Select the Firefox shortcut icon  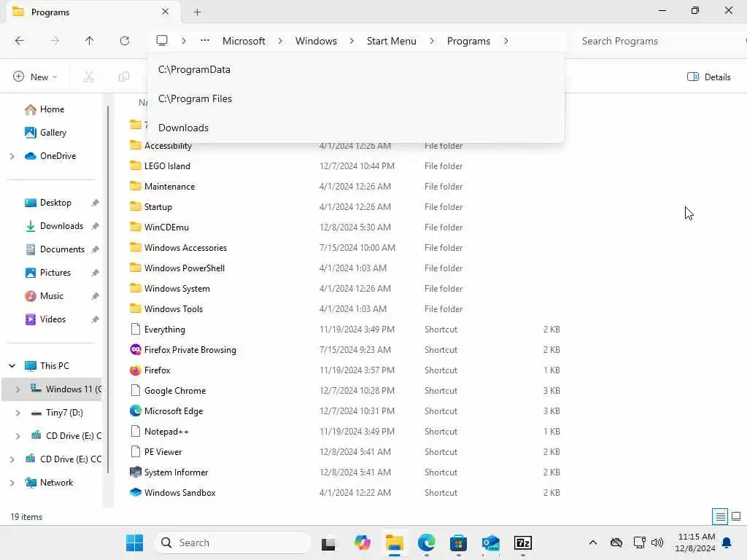135,370
